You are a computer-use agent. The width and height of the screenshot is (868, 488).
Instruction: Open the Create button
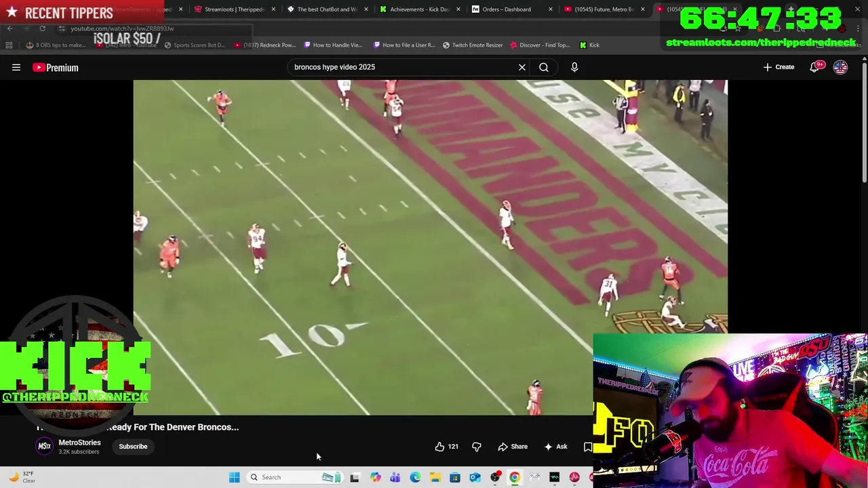coord(778,67)
